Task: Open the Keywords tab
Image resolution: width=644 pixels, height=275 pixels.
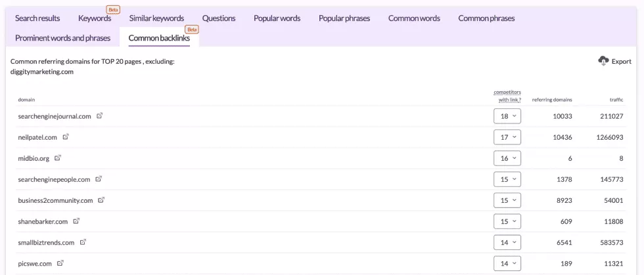Action: tap(95, 18)
